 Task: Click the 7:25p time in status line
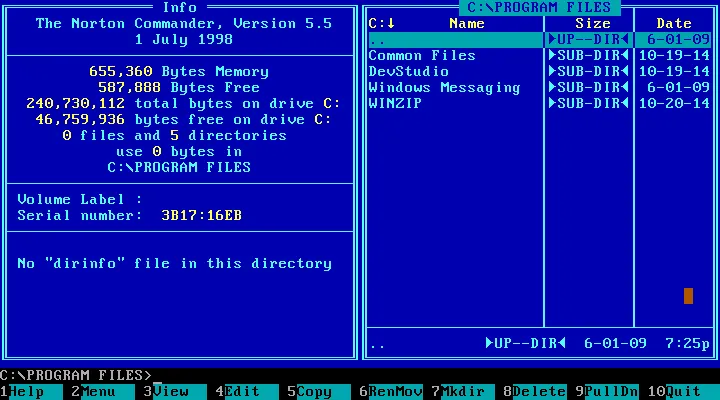688,344
